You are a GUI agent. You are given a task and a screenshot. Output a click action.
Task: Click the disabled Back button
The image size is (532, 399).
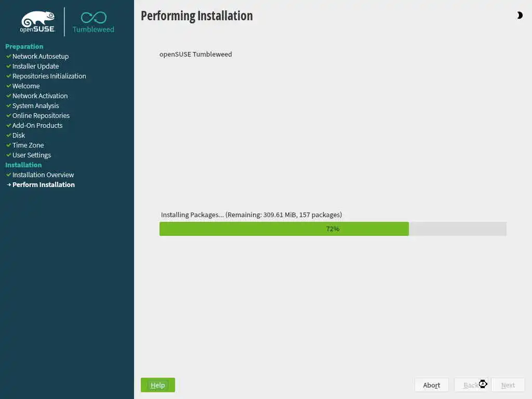point(471,385)
